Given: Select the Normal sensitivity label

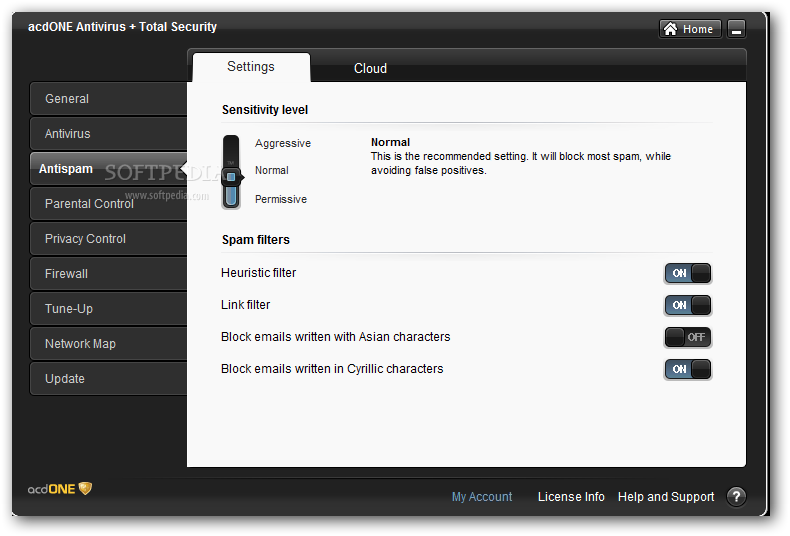Looking at the screenshot, I should [272, 171].
